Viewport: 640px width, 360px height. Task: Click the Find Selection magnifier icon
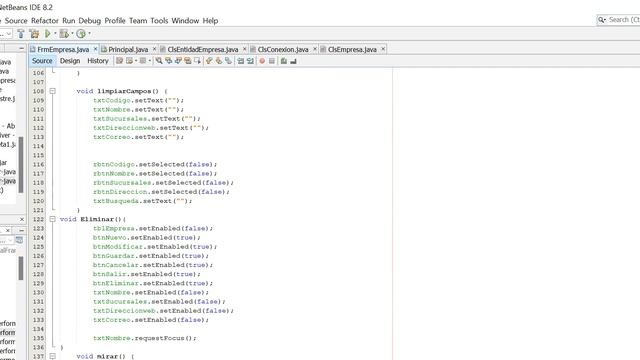[159, 61]
